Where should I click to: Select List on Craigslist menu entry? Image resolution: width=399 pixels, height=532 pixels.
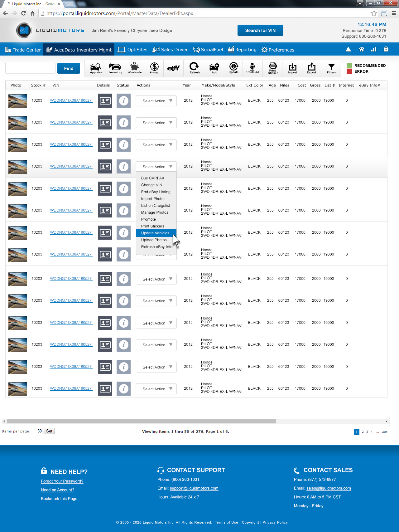pyautogui.click(x=156, y=206)
